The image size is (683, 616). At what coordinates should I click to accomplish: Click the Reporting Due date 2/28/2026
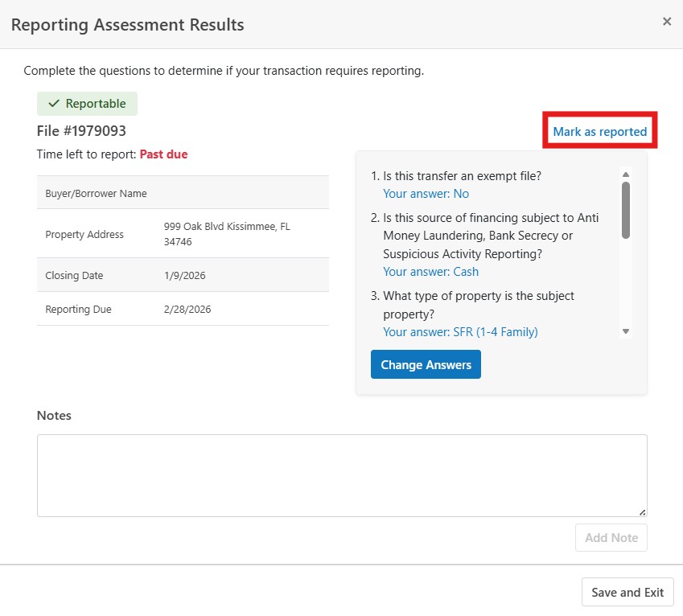click(x=187, y=310)
